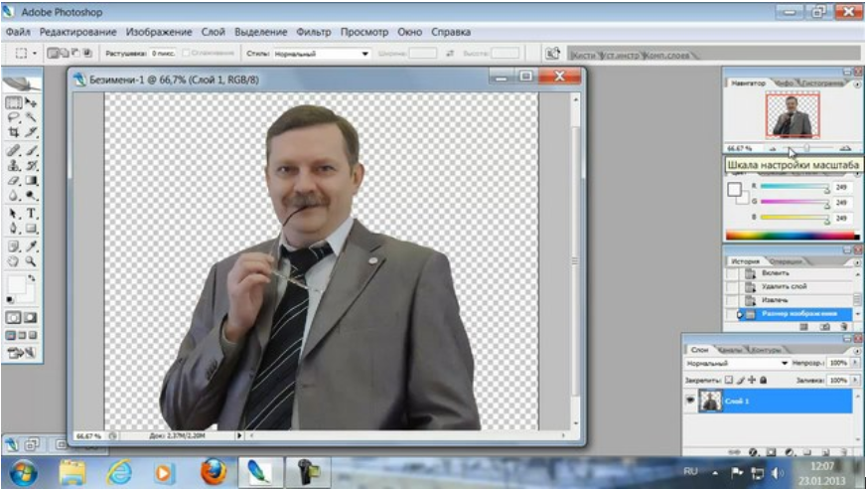Open the Редактирование menu
Screen dimensions: 868x489
pyautogui.click(x=78, y=32)
